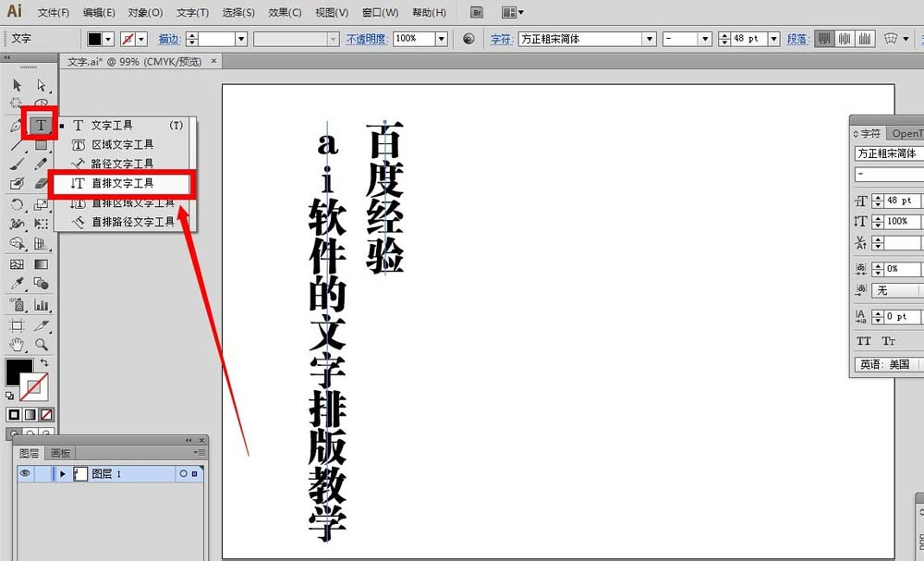Toggle All Caps TT in Character panel
This screenshot has width=924, height=561.
coord(863,341)
